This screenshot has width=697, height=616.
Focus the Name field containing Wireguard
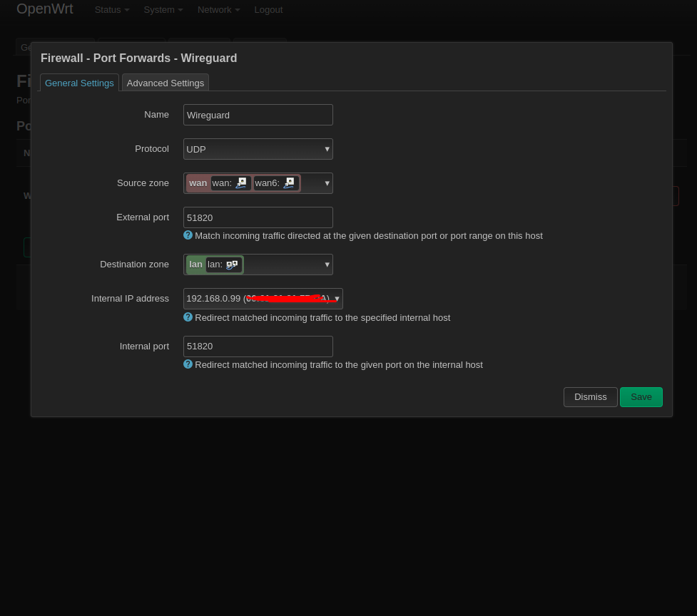click(x=258, y=115)
